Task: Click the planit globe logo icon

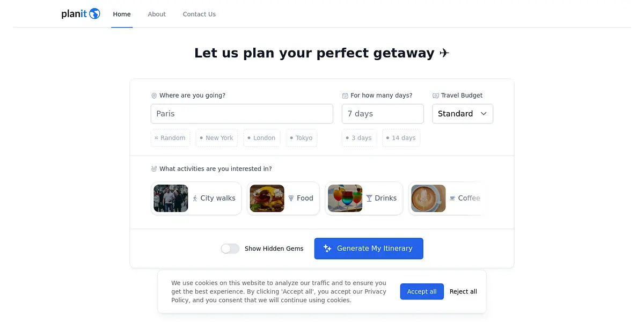Action: (x=95, y=14)
